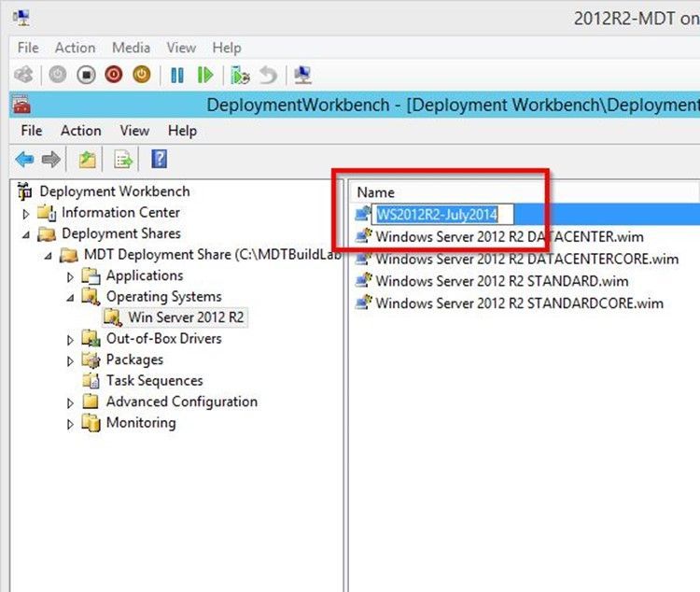The height and width of the screenshot is (592, 700).
Task: Open the VM window View menu
Action: 181,48
